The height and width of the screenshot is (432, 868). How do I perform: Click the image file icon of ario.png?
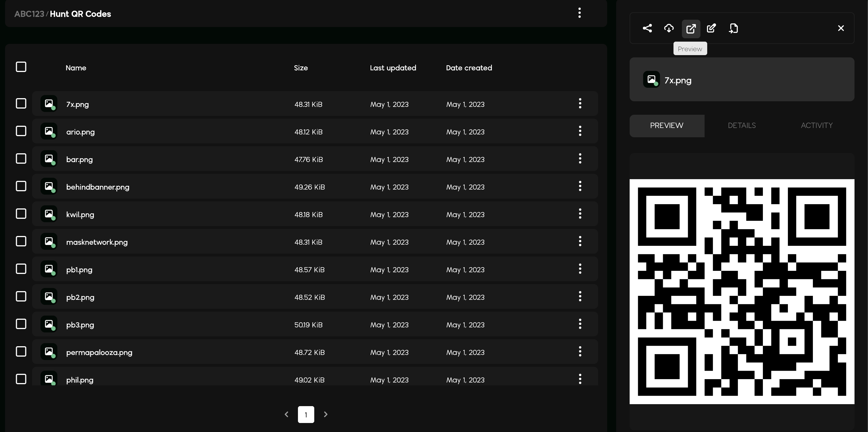(x=49, y=131)
